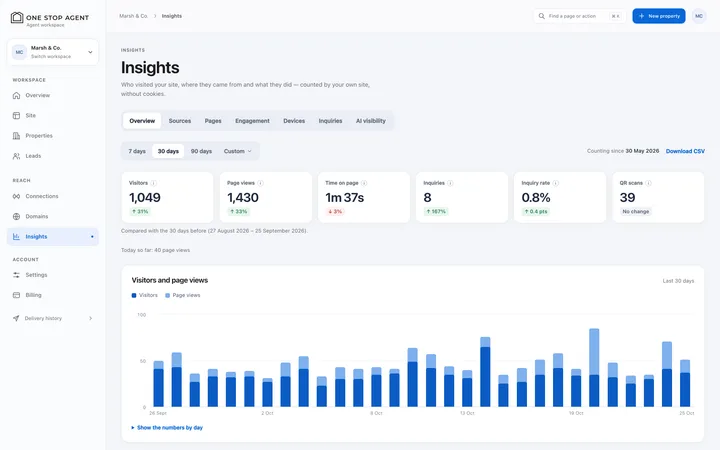Click the 26 Sept chart bar

pyautogui.click(x=158, y=384)
